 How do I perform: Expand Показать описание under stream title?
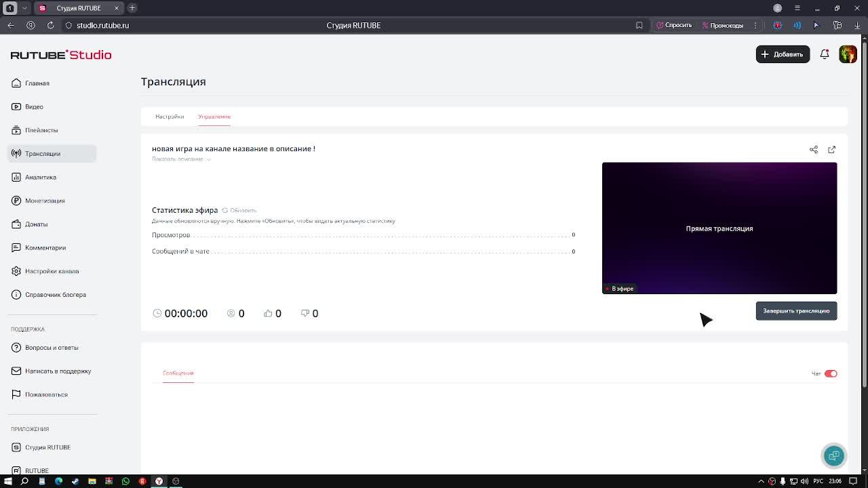click(181, 159)
